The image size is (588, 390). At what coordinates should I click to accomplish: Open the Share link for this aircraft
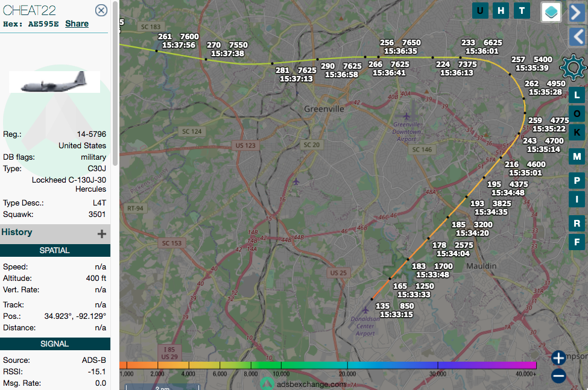[77, 24]
